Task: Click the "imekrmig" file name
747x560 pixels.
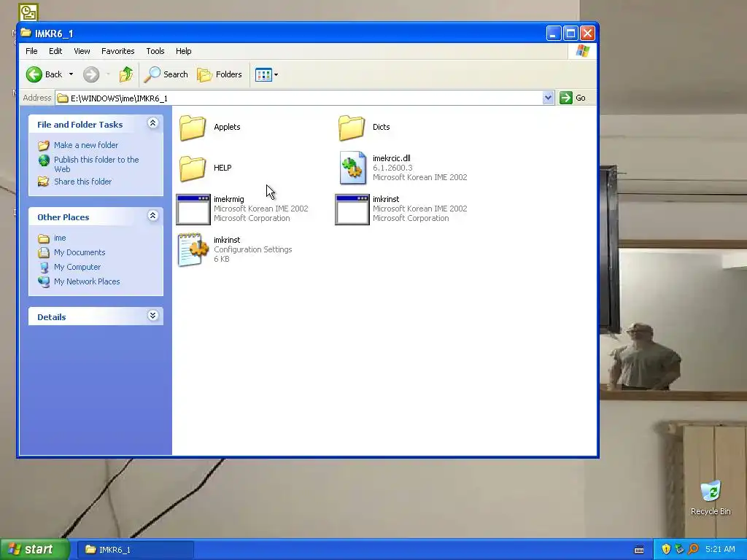Action: pyautogui.click(x=228, y=199)
